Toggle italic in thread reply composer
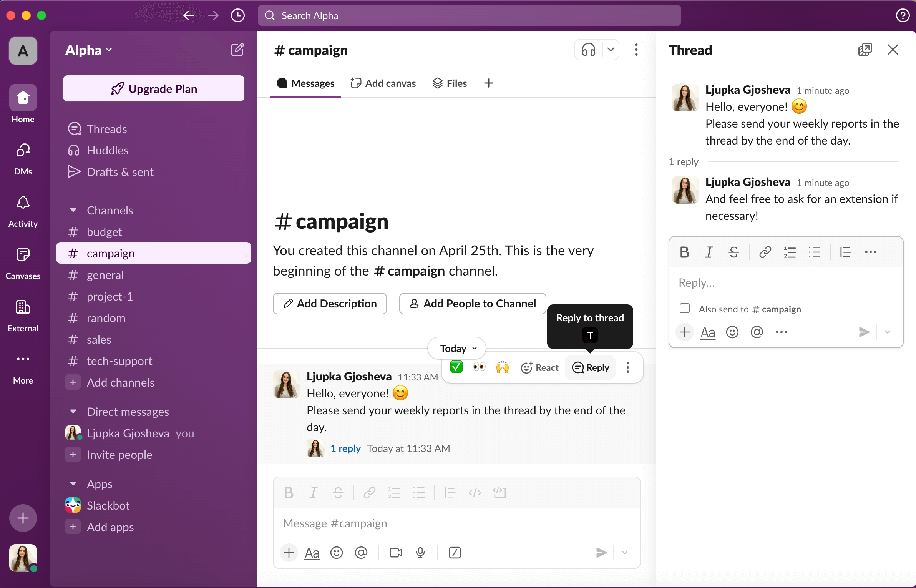Image resolution: width=916 pixels, height=588 pixels. 709,252
